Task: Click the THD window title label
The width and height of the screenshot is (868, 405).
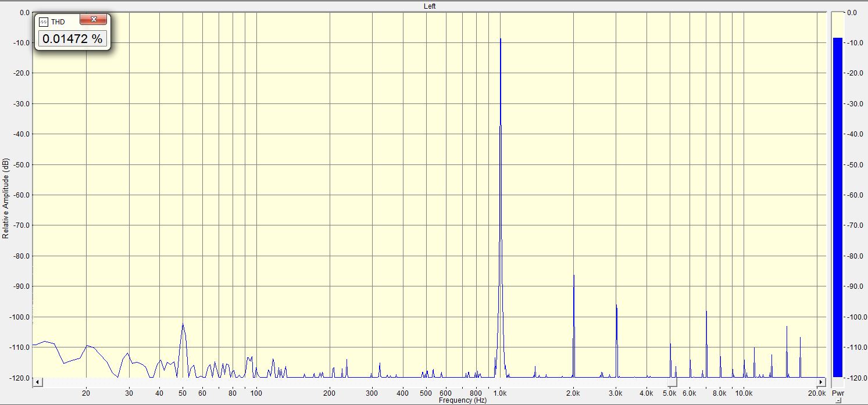Action: (x=58, y=22)
